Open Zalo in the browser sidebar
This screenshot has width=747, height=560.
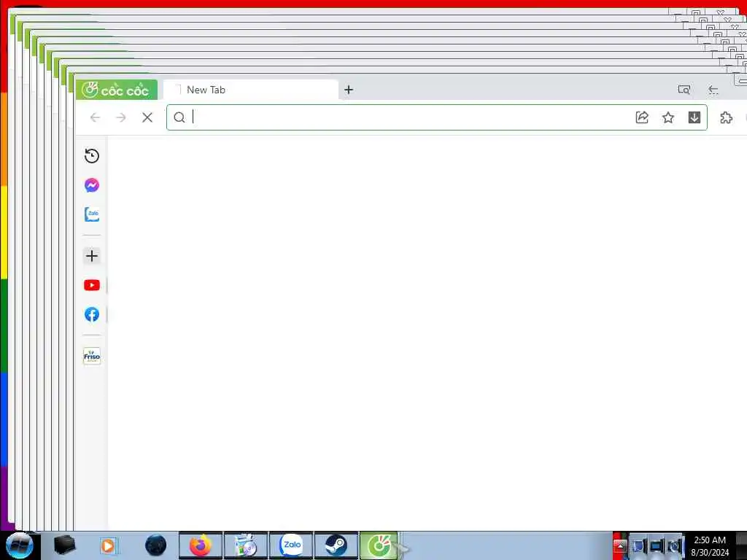click(92, 214)
